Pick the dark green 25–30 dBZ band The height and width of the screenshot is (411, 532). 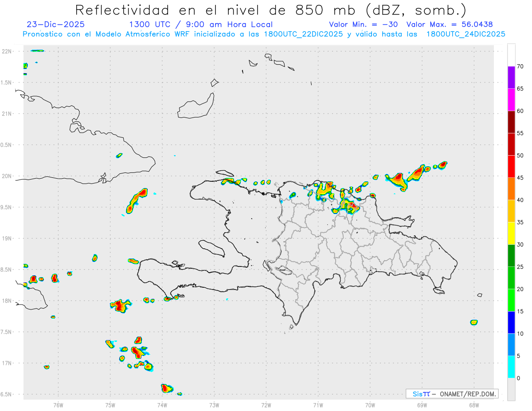coord(511,256)
